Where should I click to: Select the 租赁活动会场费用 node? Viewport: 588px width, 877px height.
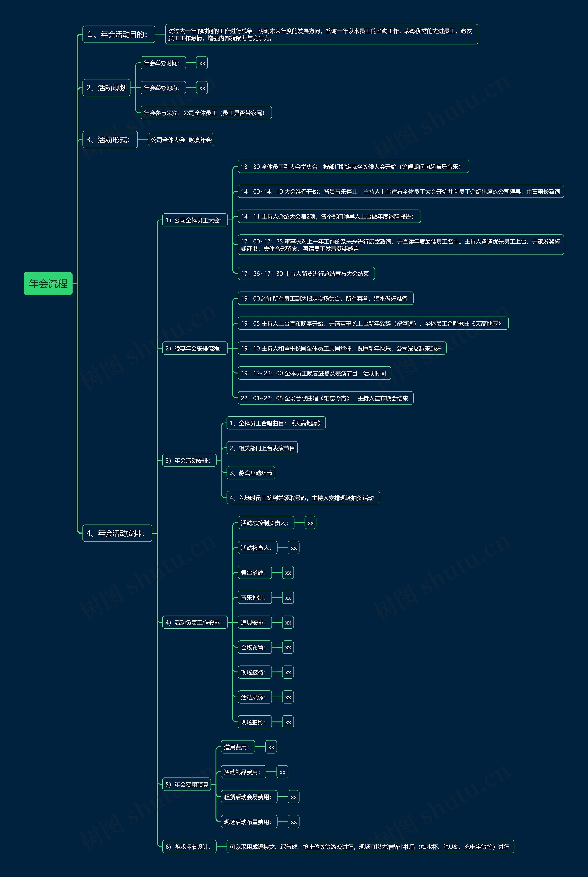(249, 797)
